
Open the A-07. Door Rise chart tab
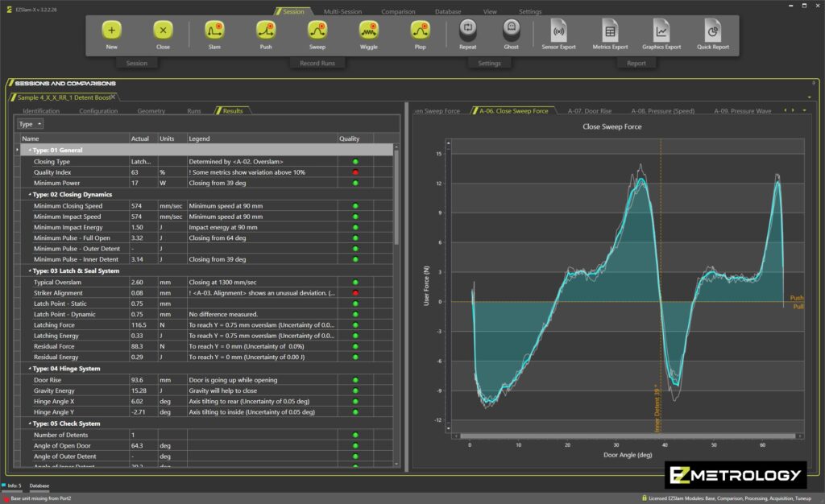tap(589, 111)
